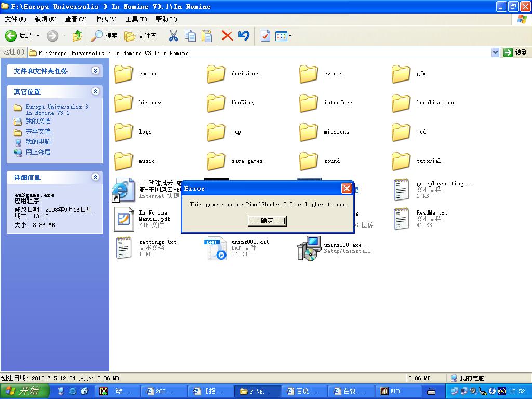The height and width of the screenshot is (399, 532).
Task: Click the Paste clipboard icon in toolbar
Action: tap(207, 36)
